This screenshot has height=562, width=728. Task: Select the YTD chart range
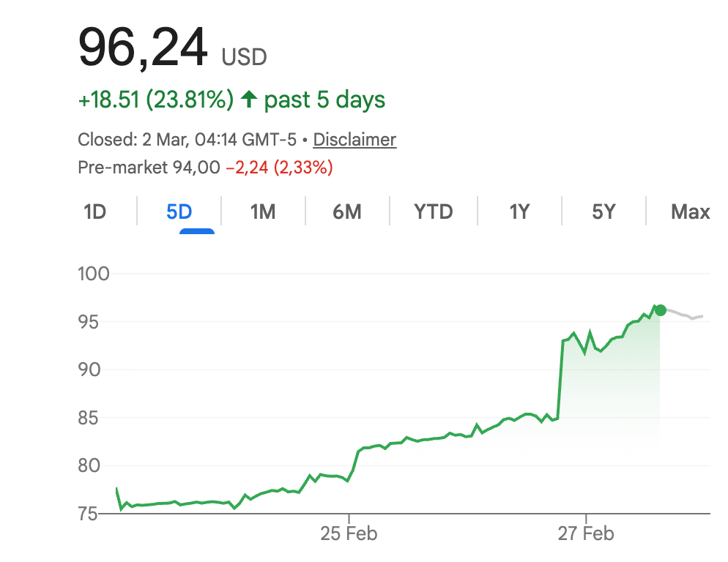pyautogui.click(x=434, y=211)
